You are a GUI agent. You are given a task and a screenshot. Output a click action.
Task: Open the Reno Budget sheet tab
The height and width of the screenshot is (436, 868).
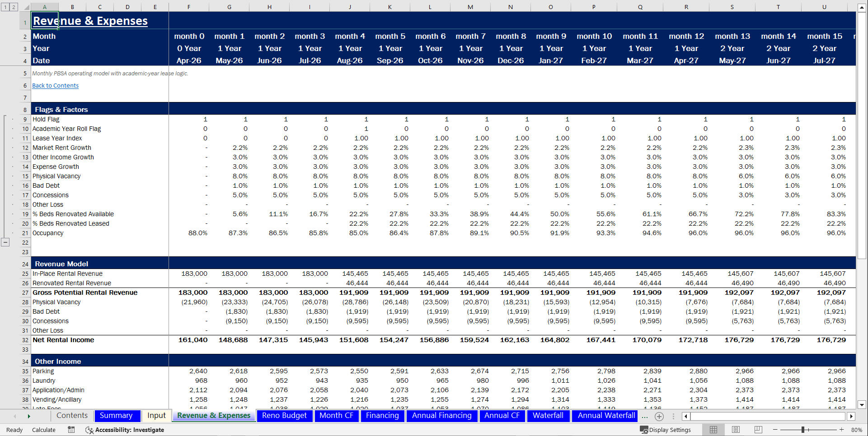284,416
